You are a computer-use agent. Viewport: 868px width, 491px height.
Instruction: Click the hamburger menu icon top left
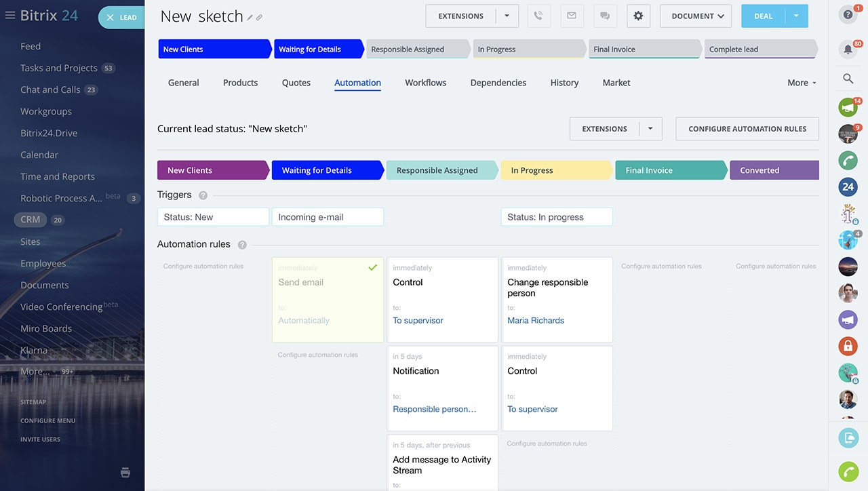point(10,15)
